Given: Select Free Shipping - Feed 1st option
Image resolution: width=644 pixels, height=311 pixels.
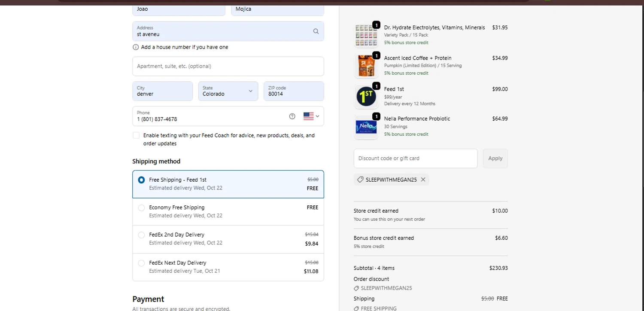Looking at the screenshot, I should pyautogui.click(x=228, y=184).
